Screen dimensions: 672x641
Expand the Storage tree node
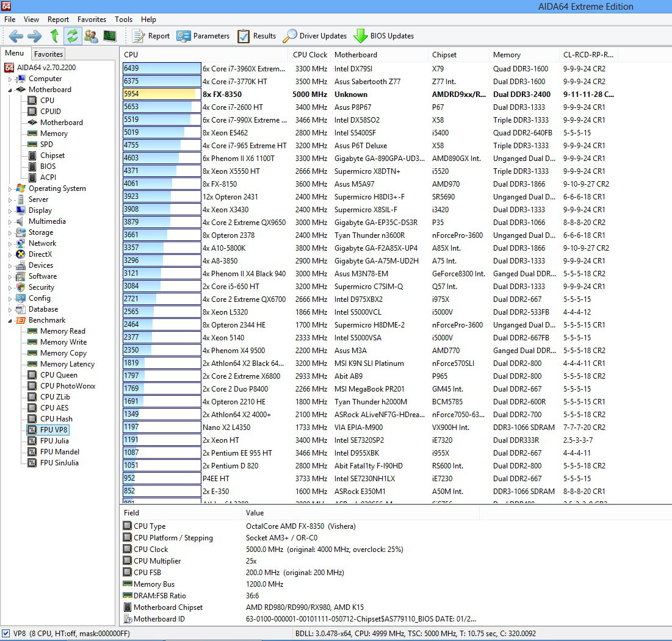point(10,233)
